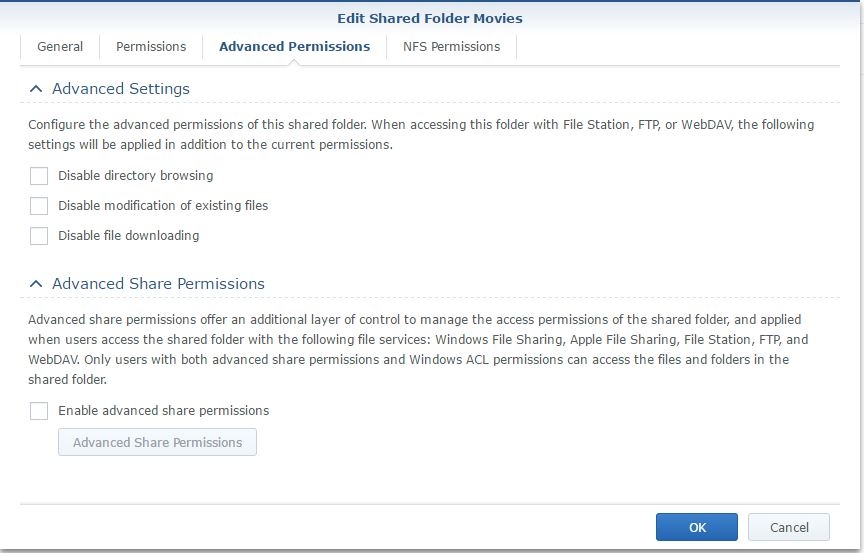This screenshot has width=864, height=553.
Task: Confirm changes with the OK button
Action: (x=697, y=527)
